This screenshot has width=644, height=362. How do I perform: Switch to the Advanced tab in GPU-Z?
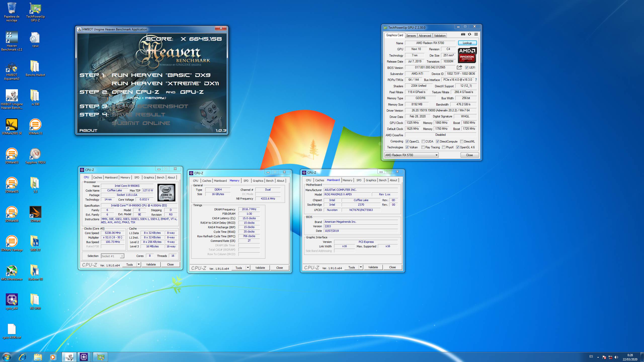(x=425, y=36)
